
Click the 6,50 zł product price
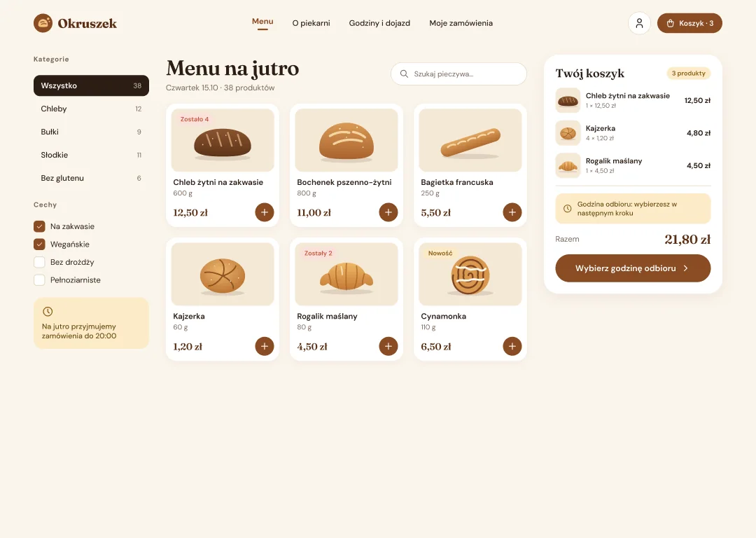point(436,347)
